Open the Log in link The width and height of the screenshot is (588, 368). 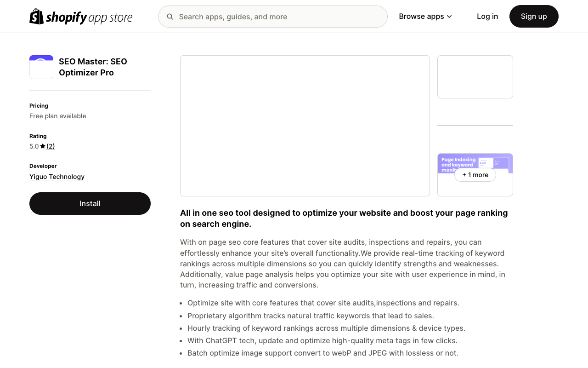click(487, 17)
